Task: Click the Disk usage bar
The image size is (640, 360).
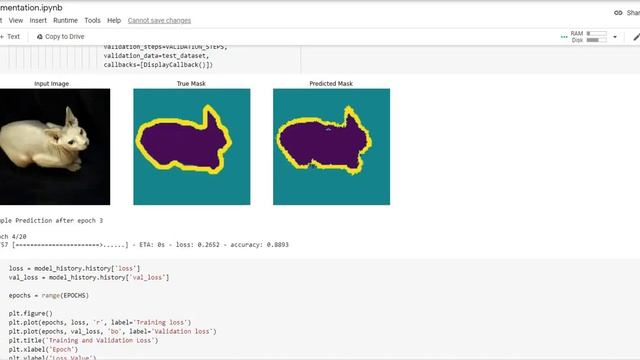Action: pyautogui.click(x=596, y=40)
